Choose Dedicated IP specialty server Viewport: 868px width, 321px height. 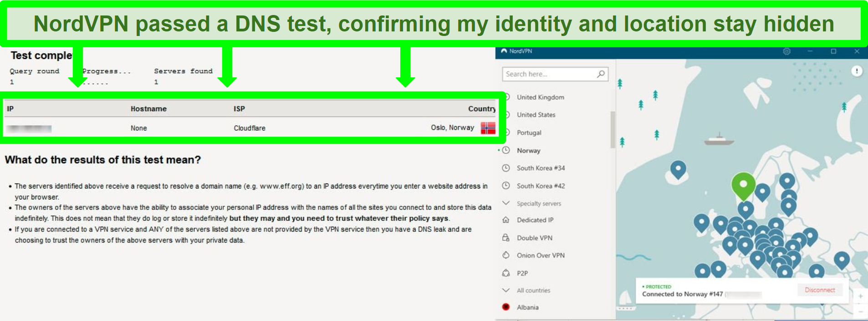pos(535,220)
